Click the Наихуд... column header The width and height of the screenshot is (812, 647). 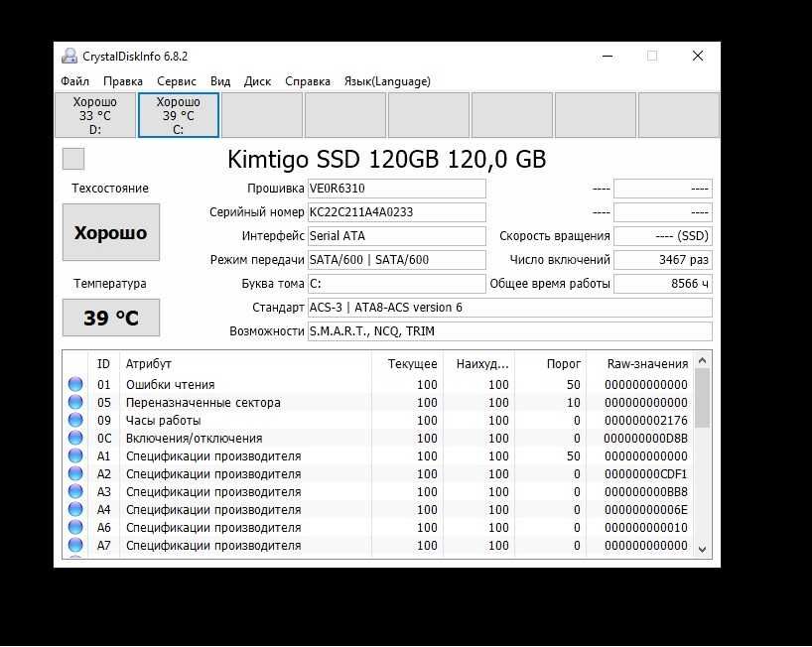pos(479,364)
